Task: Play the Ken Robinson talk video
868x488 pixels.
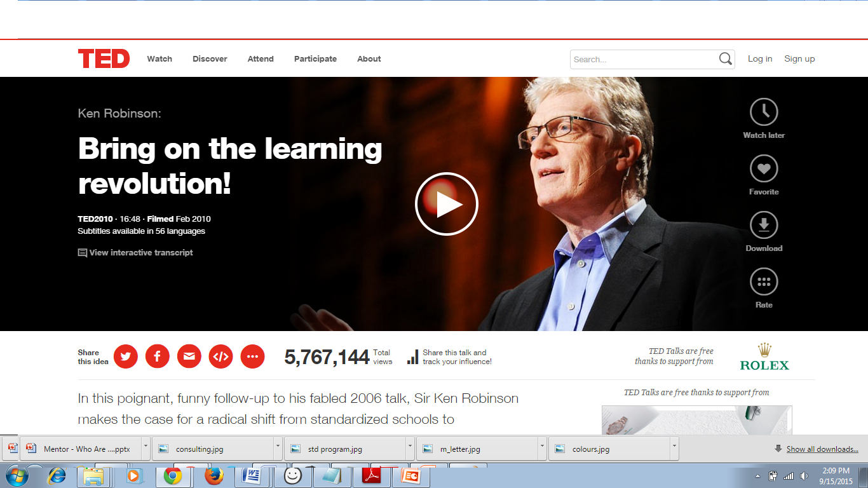Action: (446, 204)
